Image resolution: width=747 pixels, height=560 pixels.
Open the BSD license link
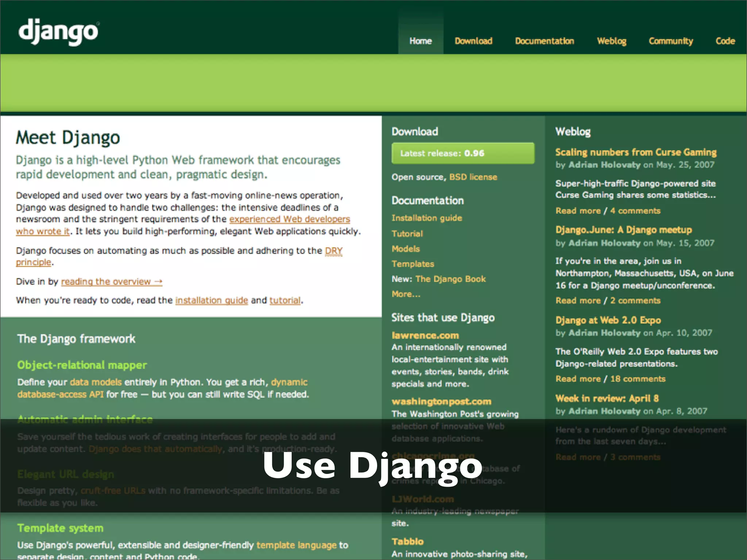pos(473,177)
